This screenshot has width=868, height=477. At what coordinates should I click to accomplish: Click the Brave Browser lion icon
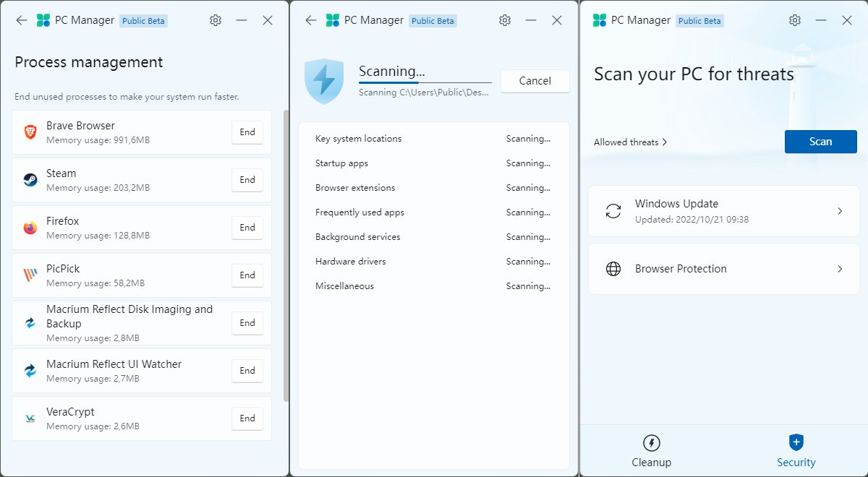click(x=30, y=132)
